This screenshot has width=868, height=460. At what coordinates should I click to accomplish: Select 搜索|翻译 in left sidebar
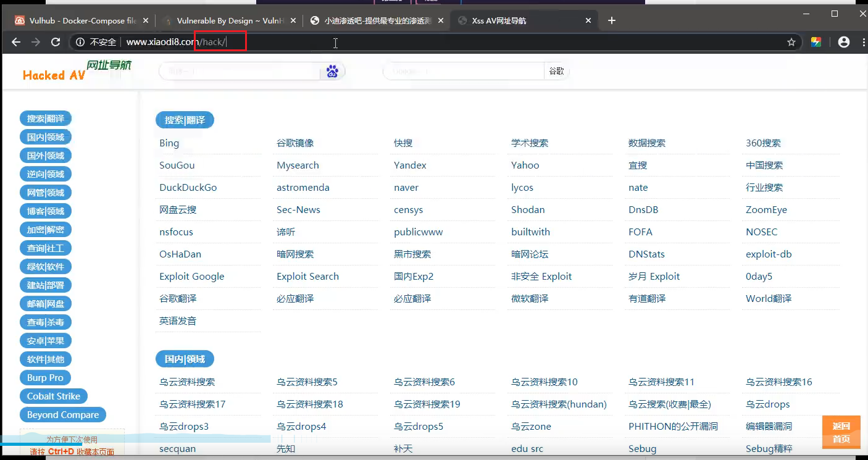(46, 119)
